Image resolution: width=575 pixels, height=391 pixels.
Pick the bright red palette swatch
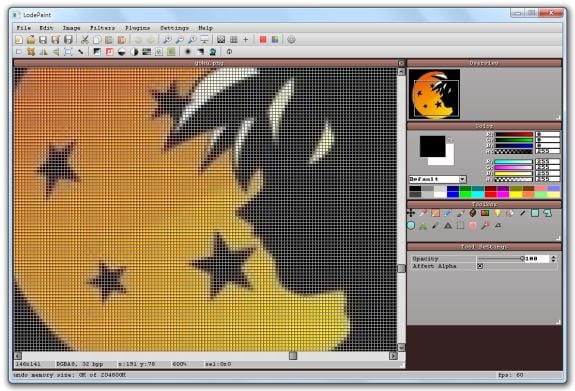click(x=491, y=194)
